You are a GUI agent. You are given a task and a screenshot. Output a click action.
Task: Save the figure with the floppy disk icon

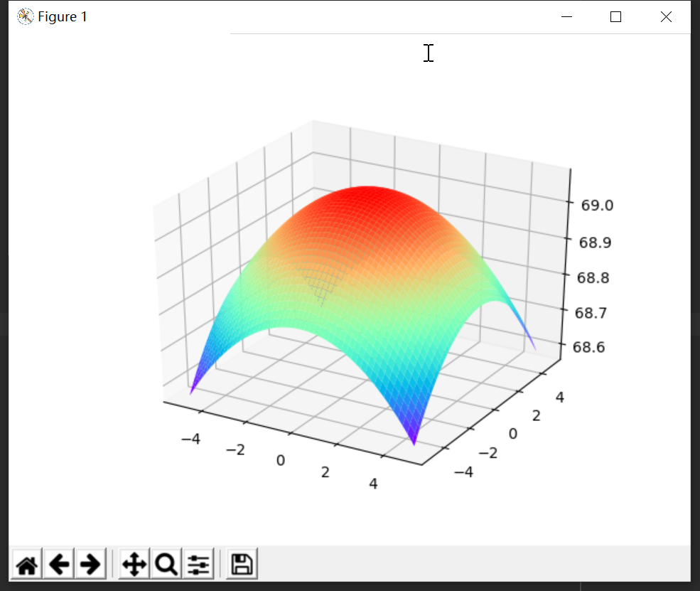pyautogui.click(x=242, y=564)
